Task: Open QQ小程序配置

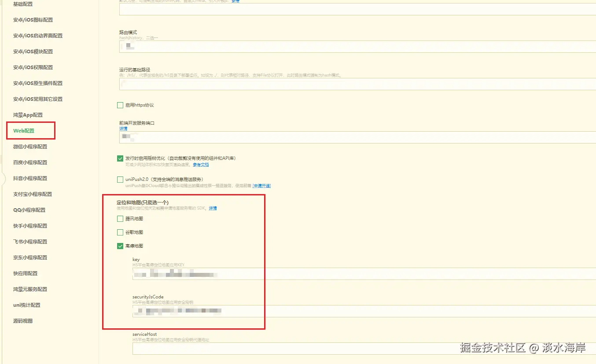Action: pos(29,210)
